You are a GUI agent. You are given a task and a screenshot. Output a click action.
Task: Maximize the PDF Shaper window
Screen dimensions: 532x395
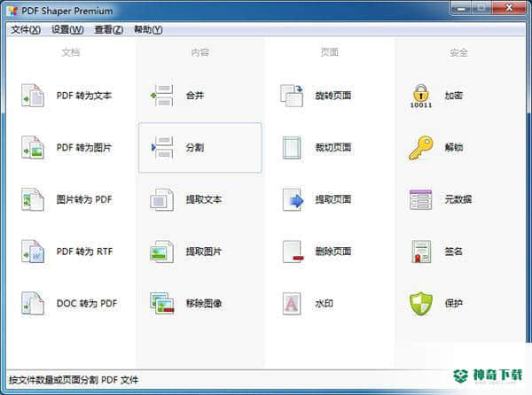click(x=481, y=8)
